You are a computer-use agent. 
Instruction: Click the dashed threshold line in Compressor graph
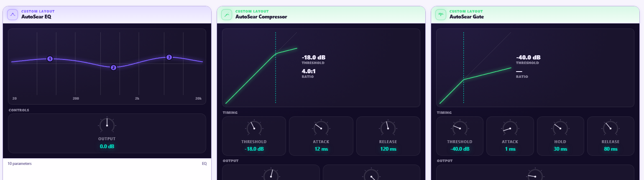point(276,67)
